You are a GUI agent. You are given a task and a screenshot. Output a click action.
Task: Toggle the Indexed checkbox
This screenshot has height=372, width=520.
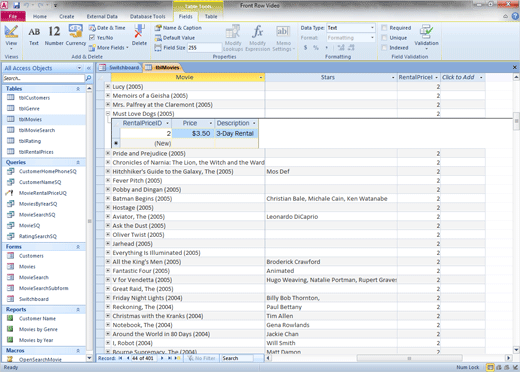[x=384, y=48]
